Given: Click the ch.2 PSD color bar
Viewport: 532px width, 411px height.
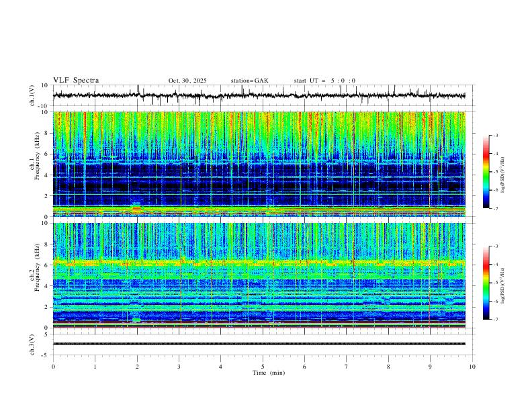Looking at the screenshot, I should 486,283.
